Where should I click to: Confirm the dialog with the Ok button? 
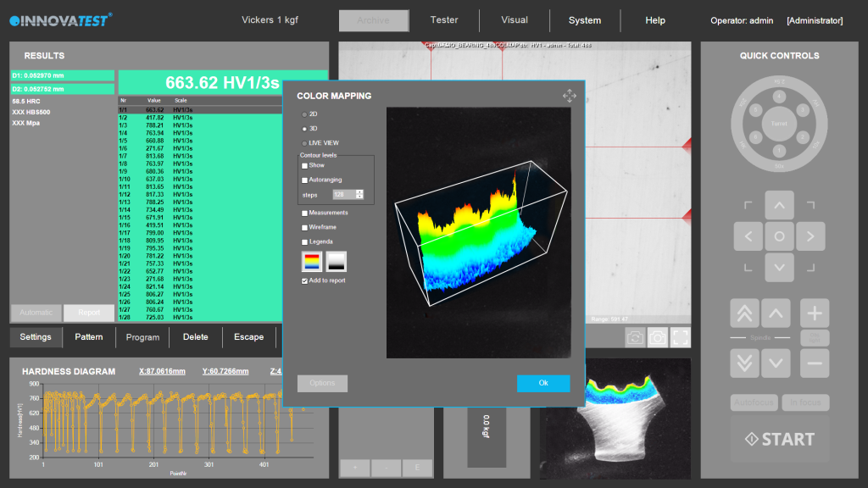[543, 383]
